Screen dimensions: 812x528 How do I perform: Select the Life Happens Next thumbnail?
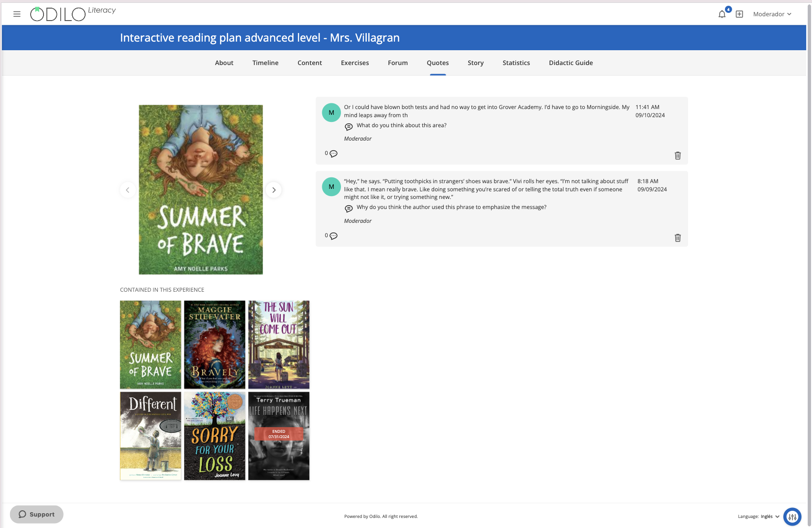coord(279,436)
